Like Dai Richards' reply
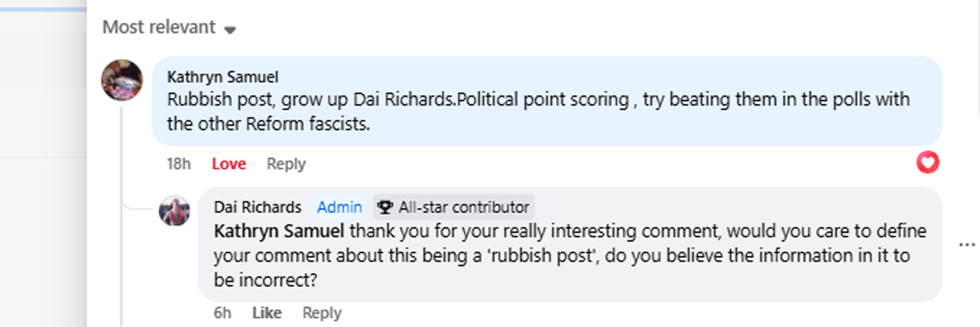980x327 pixels. (x=267, y=313)
